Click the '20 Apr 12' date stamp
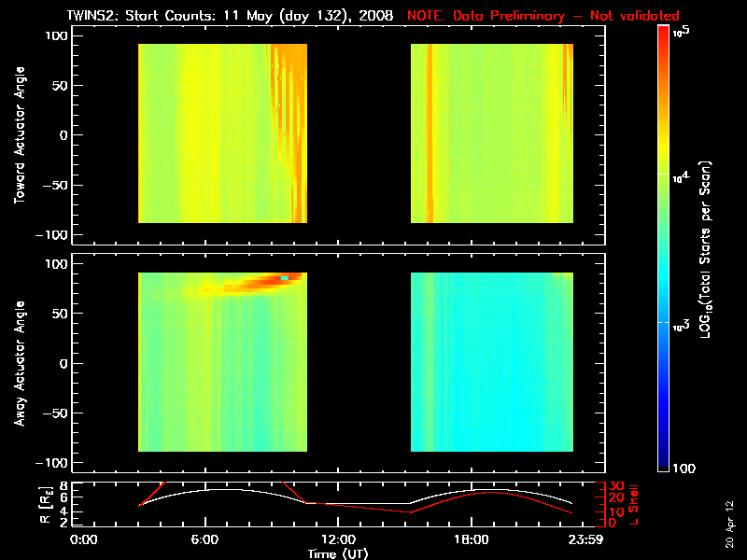 730,517
